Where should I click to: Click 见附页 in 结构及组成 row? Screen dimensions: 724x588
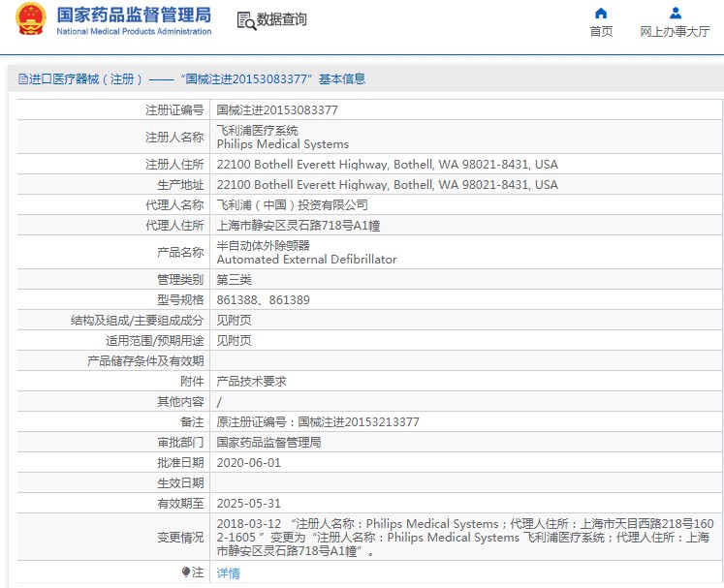point(235,321)
